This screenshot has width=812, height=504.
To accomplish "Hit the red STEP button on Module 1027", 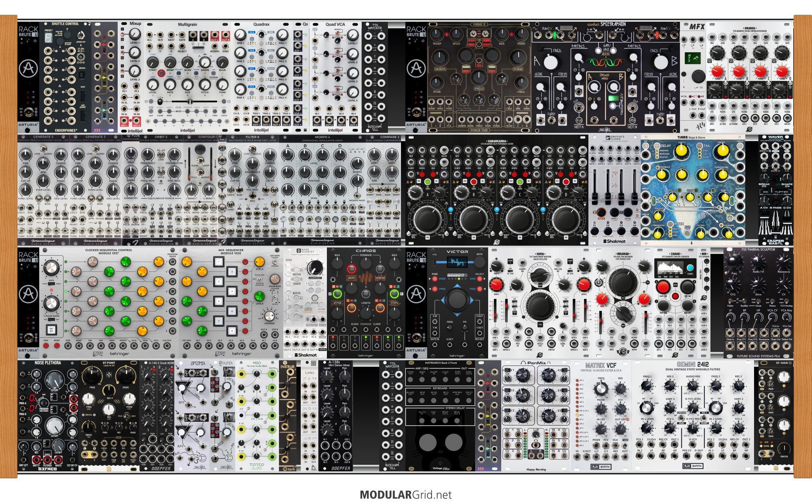I will tap(46, 346).
